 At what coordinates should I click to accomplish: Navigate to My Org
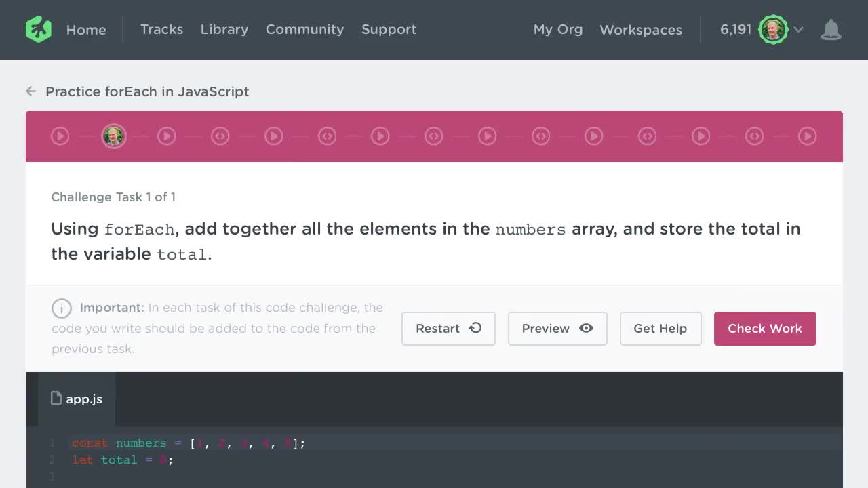(x=557, y=29)
